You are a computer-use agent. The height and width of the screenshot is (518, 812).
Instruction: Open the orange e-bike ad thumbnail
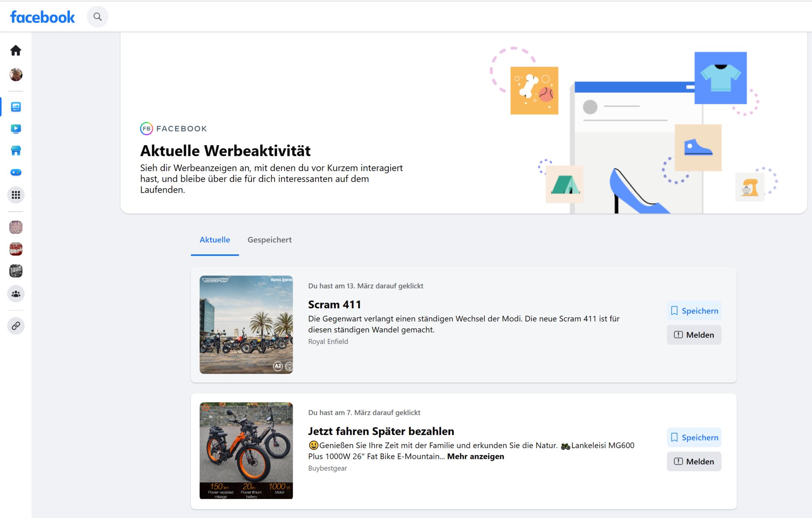(x=246, y=450)
